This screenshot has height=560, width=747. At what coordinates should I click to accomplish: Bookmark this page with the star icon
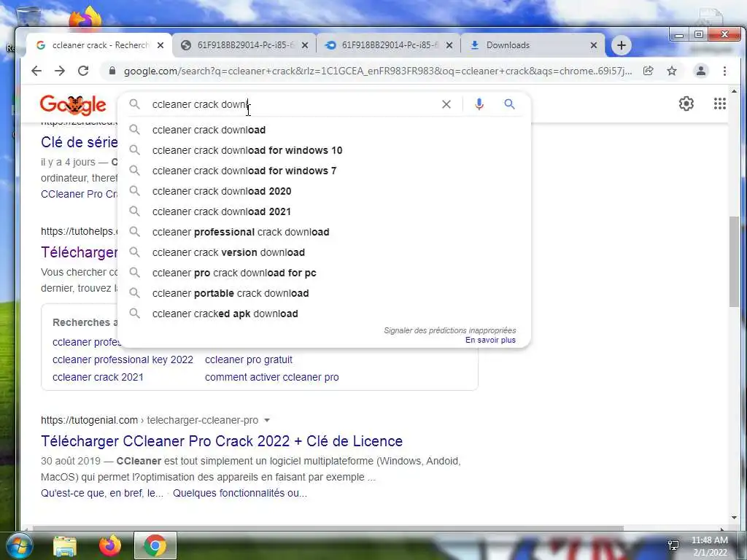[672, 71]
